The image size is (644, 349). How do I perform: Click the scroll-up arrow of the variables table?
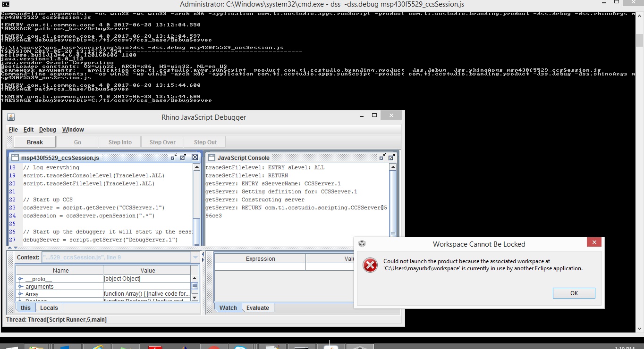click(x=195, y=279)
